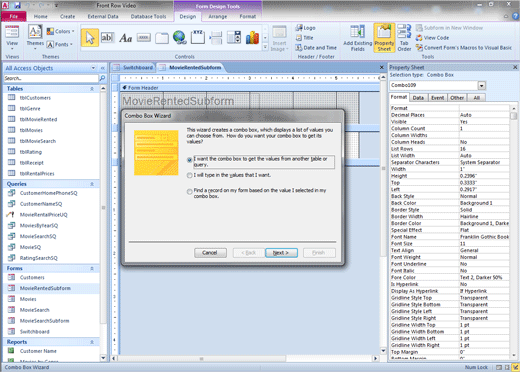Pick the Button control
520x372 pixels.
coord(144,38)
